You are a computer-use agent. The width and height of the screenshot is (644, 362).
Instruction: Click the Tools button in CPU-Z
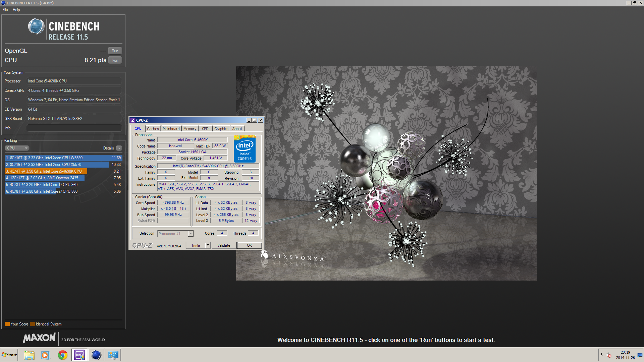(196, 246)
